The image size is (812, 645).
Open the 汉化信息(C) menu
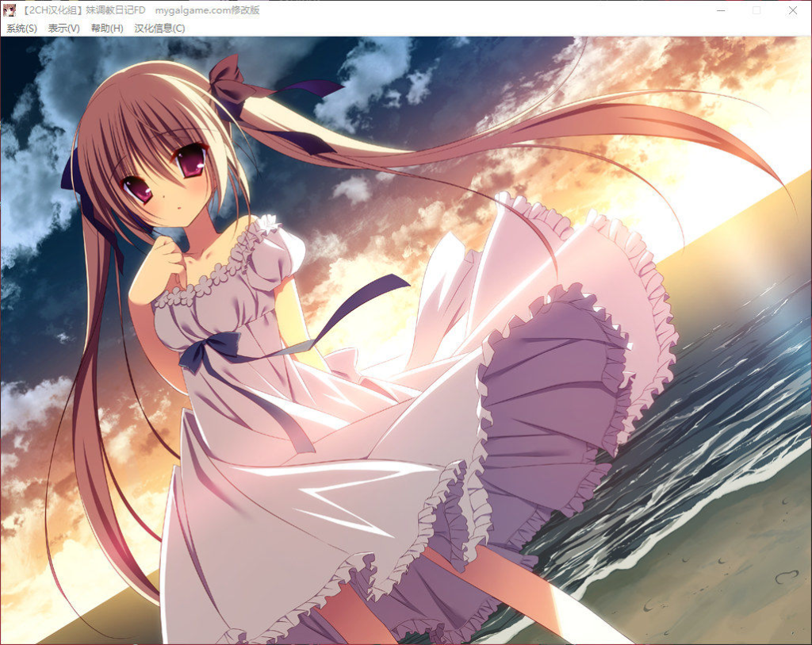coord(159,29)
